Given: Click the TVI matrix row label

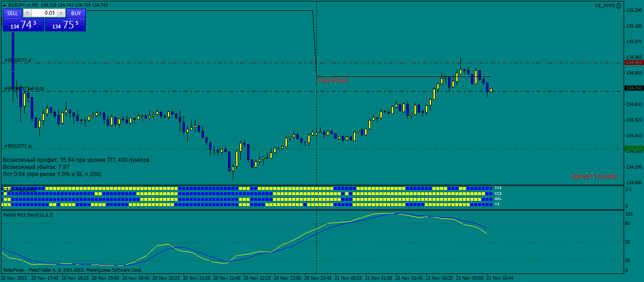Looking at the screenshot, I should coord(498,188).
